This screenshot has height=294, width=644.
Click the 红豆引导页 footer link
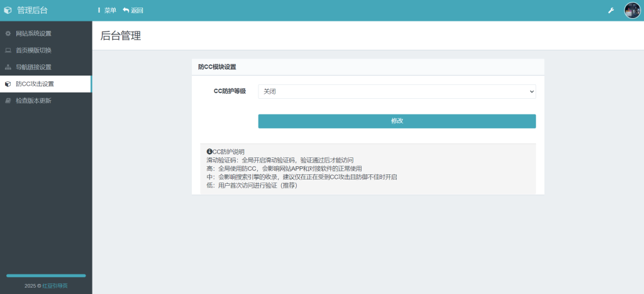click(x=55, y=286)
